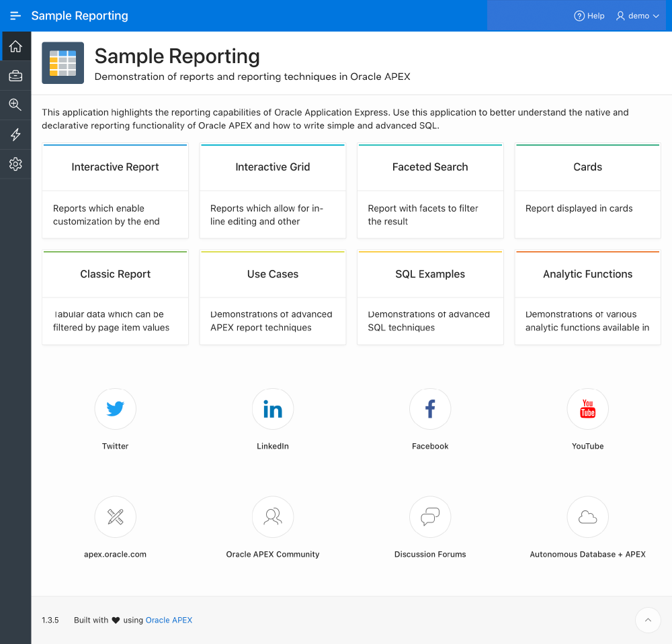The image size is (672, 644).
Task: Open the YouTube icon
Action: pyautogui.click(x=587, y=408)
